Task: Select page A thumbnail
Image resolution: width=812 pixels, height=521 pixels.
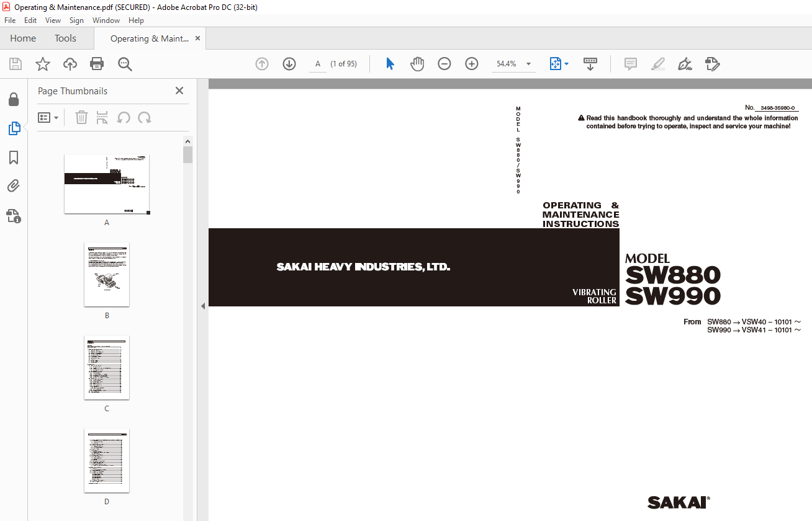Action: (x=107, y=184)
